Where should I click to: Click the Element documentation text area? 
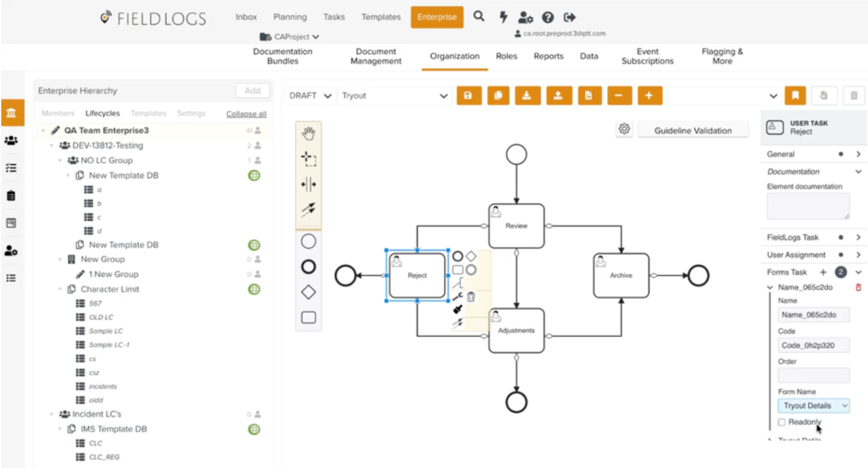808,206
